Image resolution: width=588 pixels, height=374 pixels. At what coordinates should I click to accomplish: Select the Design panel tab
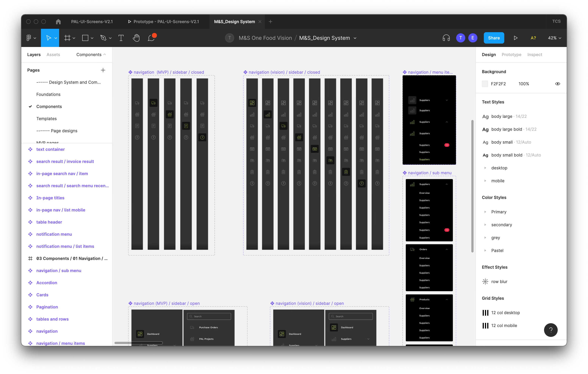pos(489,55)
